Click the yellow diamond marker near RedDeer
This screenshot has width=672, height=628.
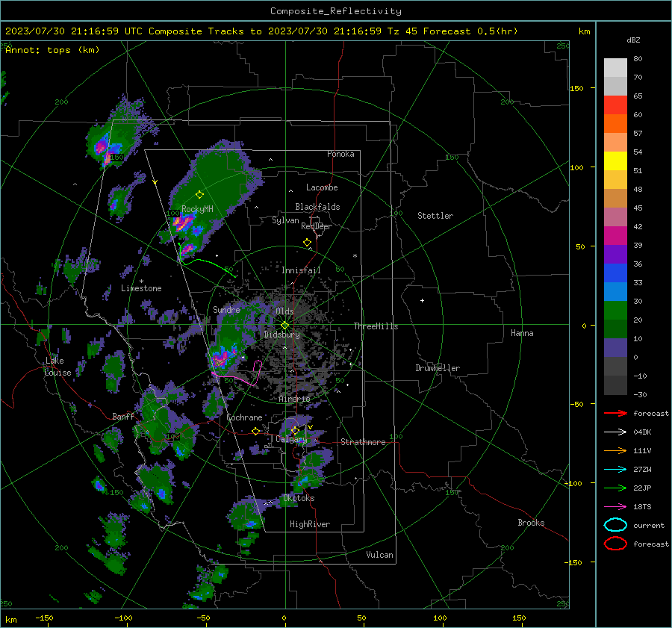click(307, 243)
